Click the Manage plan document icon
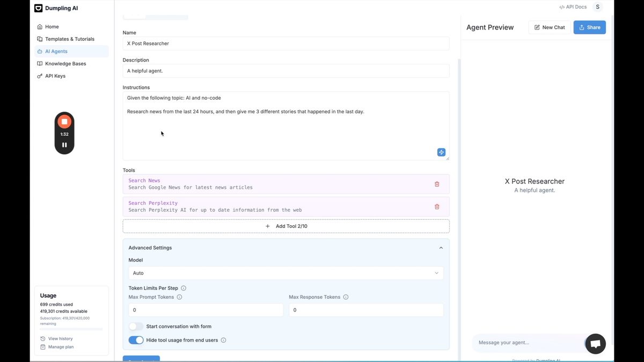Image resolution: width=644 pixels, height=362 pixels. pos(43,347)
